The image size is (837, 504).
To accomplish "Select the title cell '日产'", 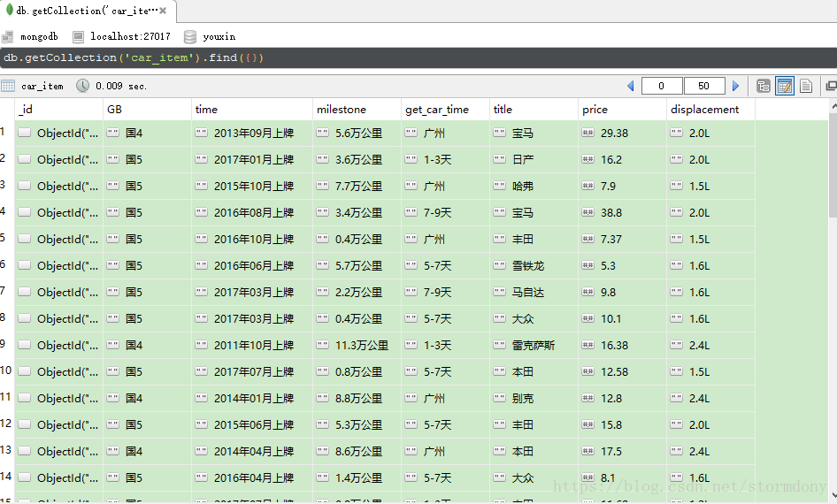I will (534, 159).
